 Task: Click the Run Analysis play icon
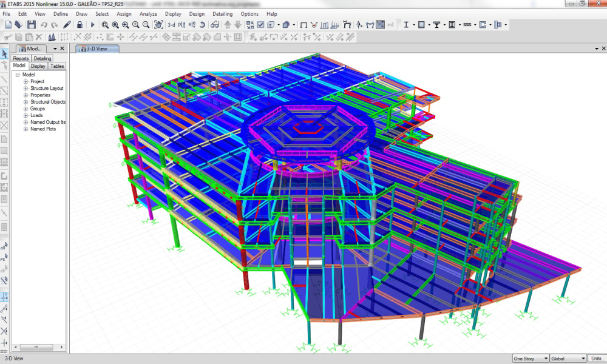pos(92,25)
